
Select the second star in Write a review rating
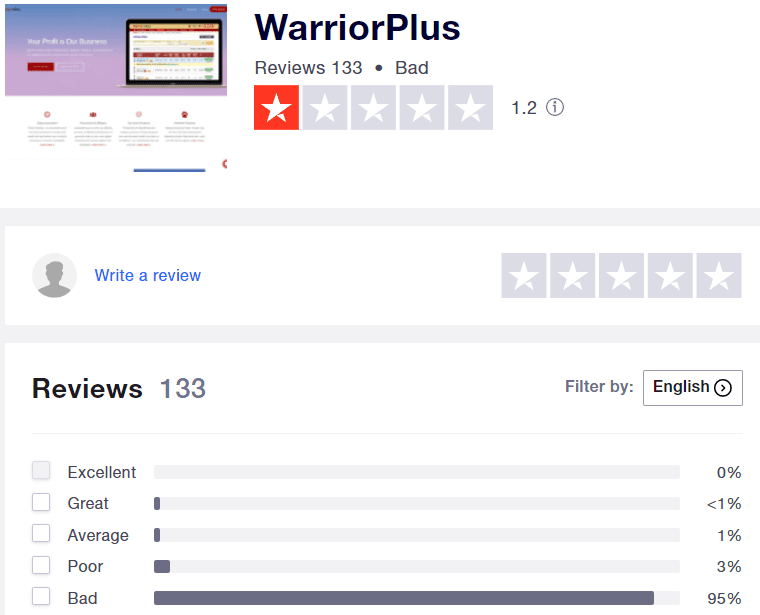coord(572,275)
